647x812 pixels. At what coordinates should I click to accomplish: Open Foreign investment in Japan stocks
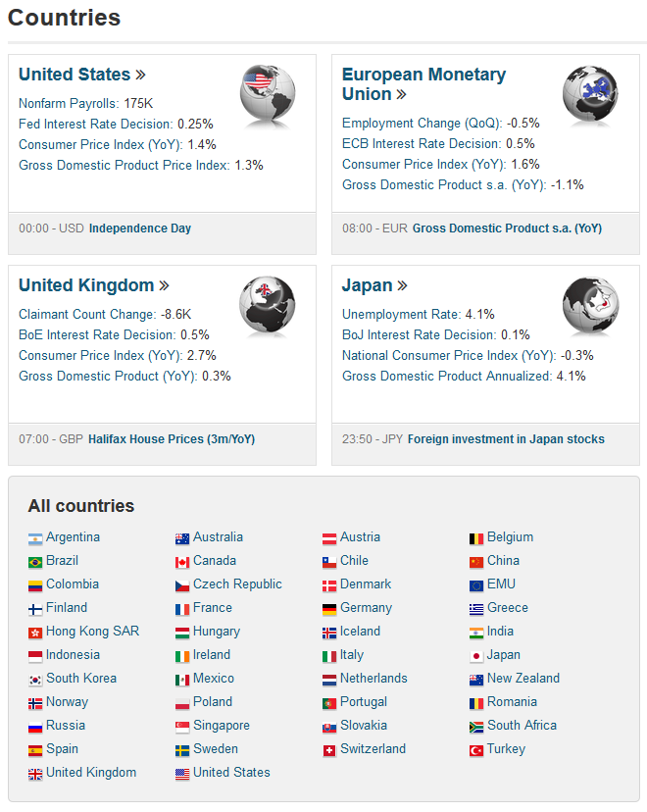506,439
